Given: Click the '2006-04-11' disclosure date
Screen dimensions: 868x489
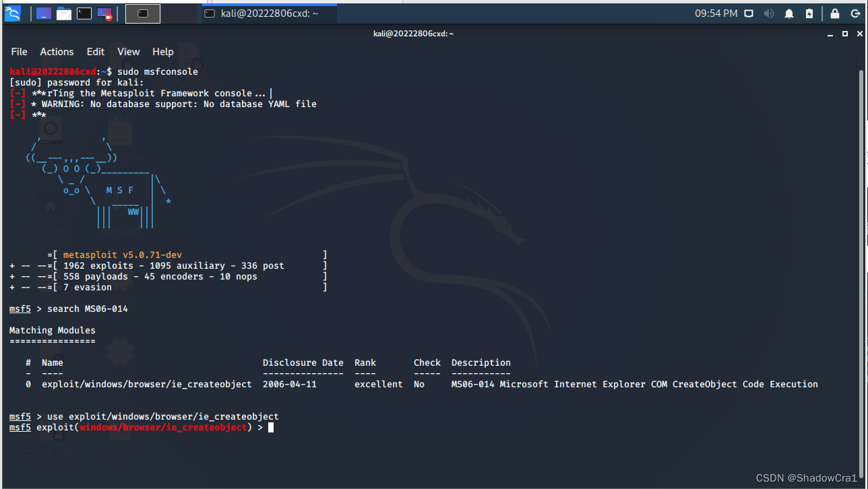Looking at the screenshot, I should tap(290, 384).
